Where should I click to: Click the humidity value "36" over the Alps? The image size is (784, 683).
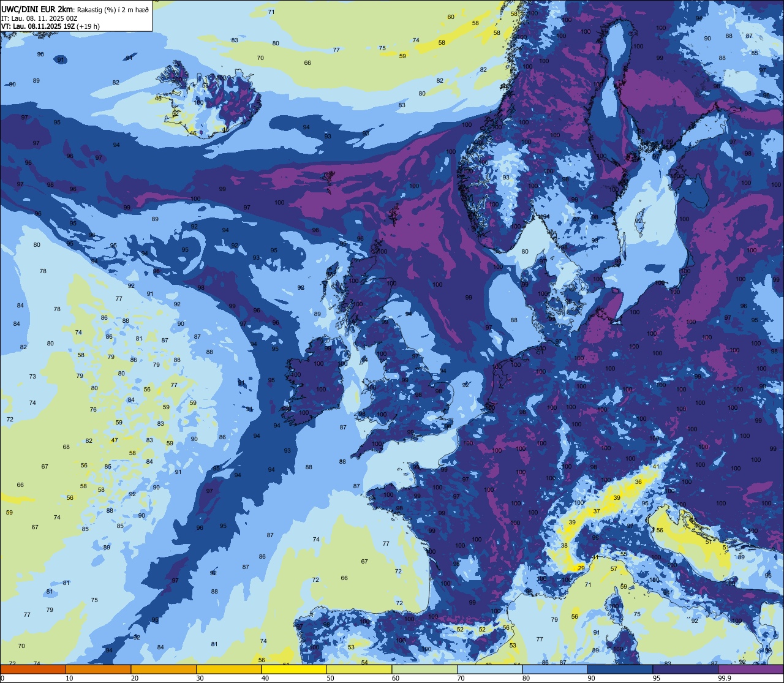[x=638, y=482]
